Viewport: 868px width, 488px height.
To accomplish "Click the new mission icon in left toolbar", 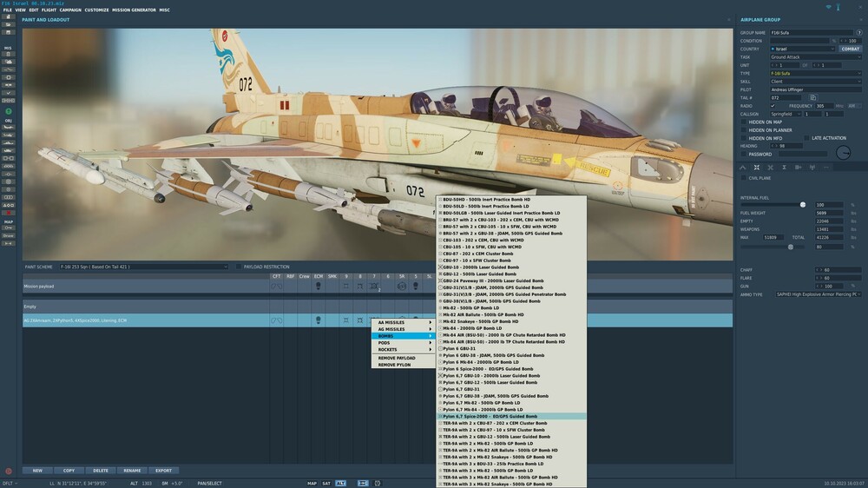I will pos(8,16).
